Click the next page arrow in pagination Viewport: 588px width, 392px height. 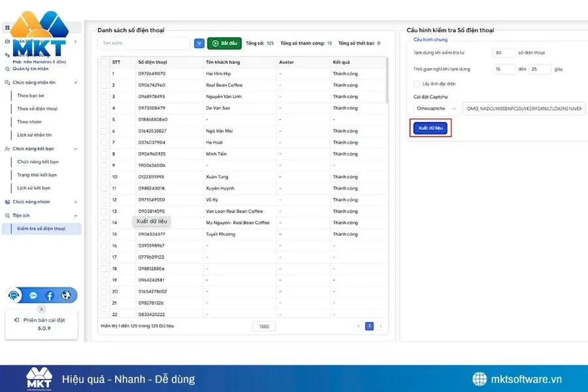[381, 326]
